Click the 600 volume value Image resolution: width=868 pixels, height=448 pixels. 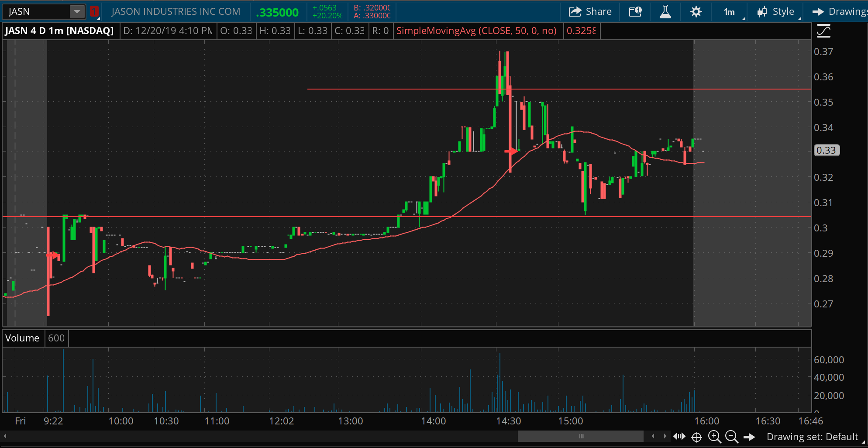(x=56, y=338)
